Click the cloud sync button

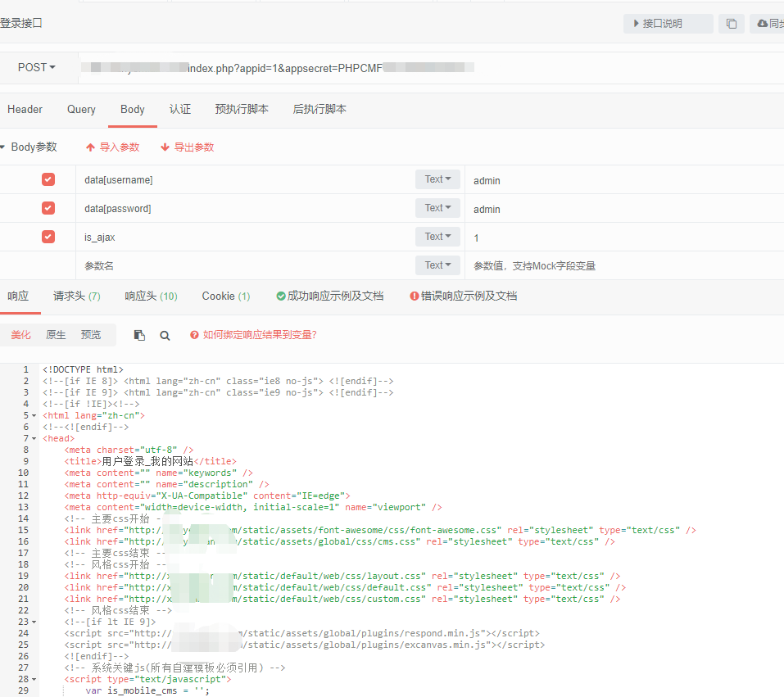pos(768,24)
